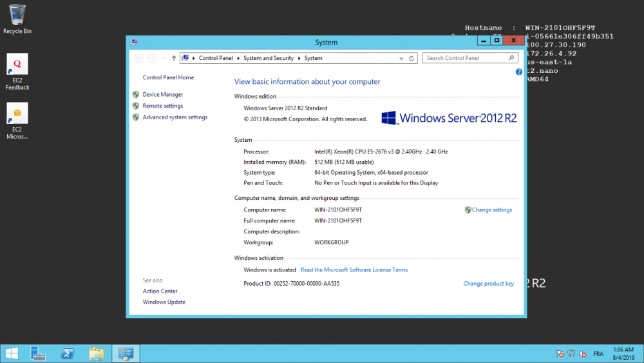Click the 64-bit Operating System value
Image resolution: width=644 pixels, height=363 pixels.
[371, 173]
